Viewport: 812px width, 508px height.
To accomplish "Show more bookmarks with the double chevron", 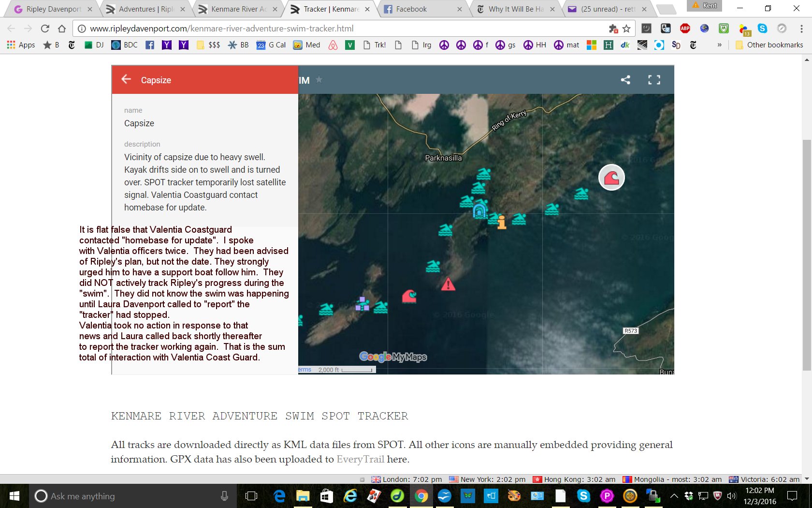I will pyautogui.click(x=719, y=45).
